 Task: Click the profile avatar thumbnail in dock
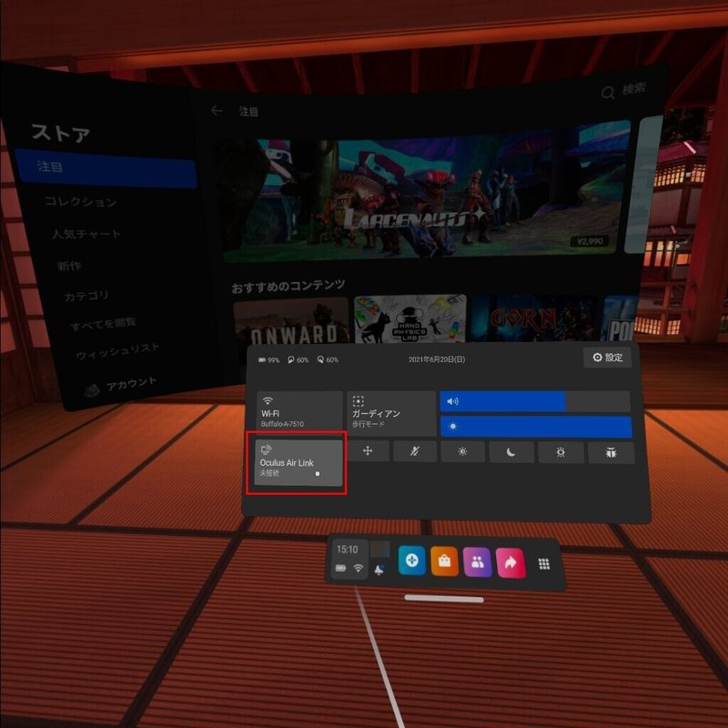(x=379, y=550)
